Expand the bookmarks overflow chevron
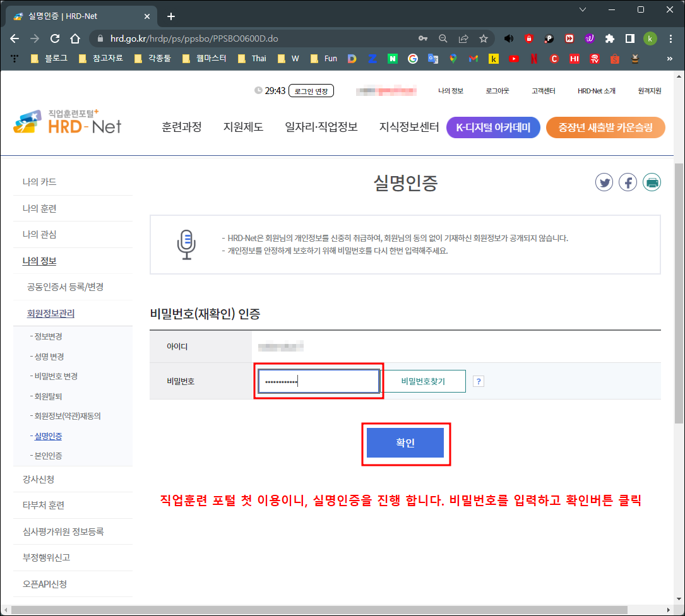The width and height of the screenshot is (685, 616). pyautogui.click(x=671, y=59)
